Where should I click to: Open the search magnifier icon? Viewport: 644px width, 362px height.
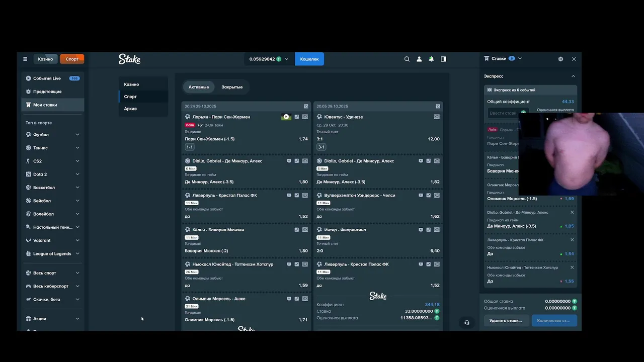(407, 59)
